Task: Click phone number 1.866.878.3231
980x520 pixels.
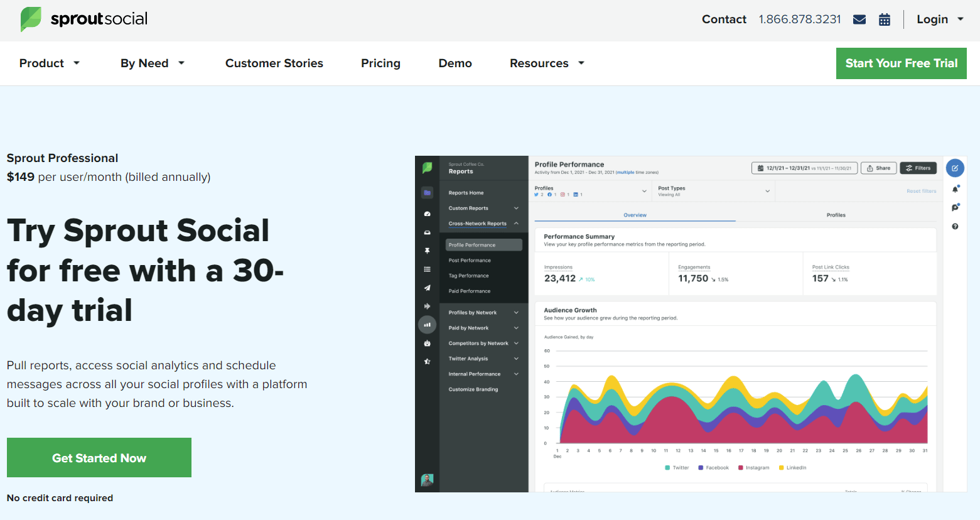Action: point(800,19)
